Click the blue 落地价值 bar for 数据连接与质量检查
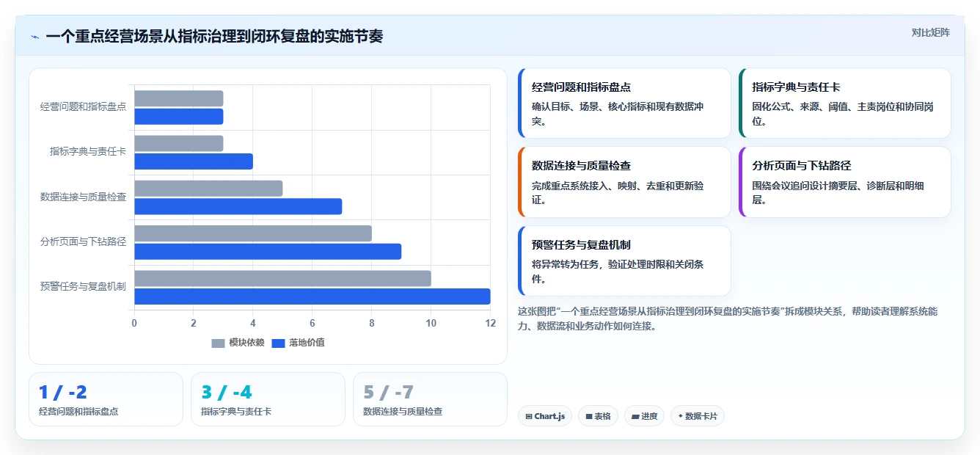 click(238, 206)
